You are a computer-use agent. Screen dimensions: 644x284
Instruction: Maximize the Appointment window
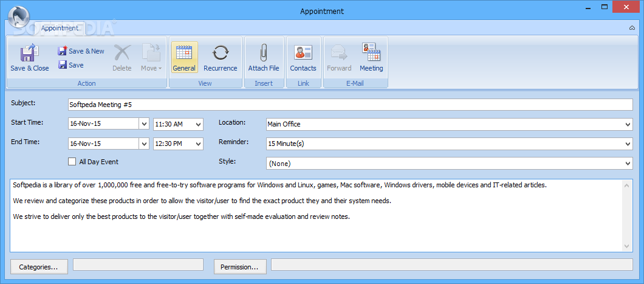click(x=604, y=7)
